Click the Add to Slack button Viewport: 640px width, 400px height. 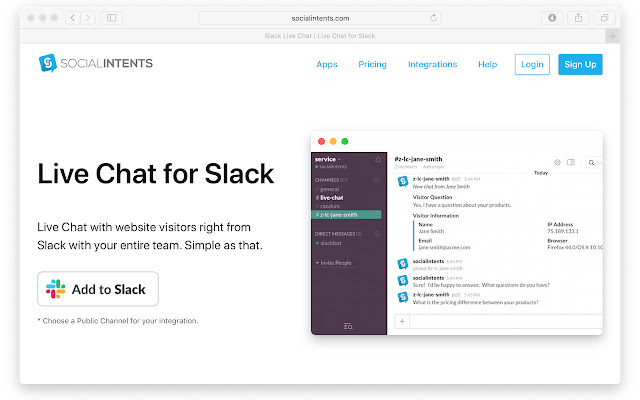pyautogui.click(x=98, y=289)
